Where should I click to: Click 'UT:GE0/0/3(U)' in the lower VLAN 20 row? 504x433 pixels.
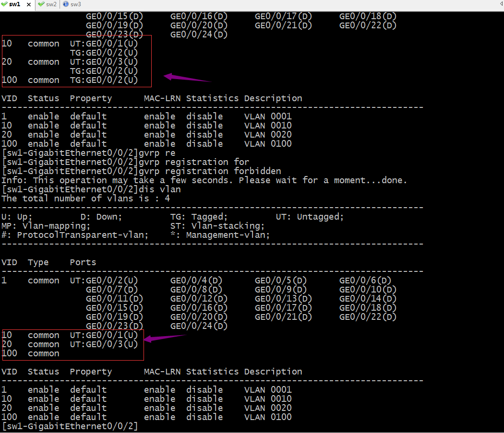coord(104,344)
